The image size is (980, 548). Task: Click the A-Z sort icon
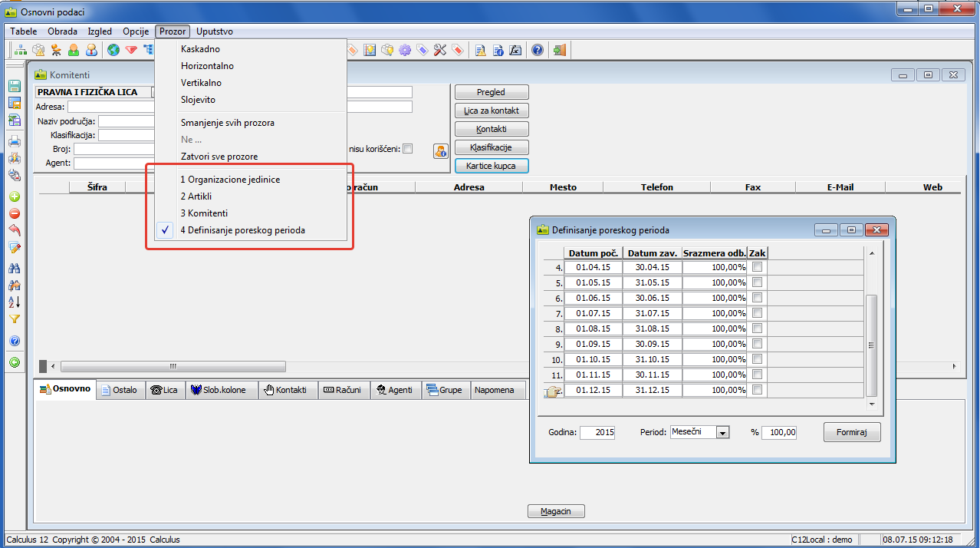pos(14,302)
